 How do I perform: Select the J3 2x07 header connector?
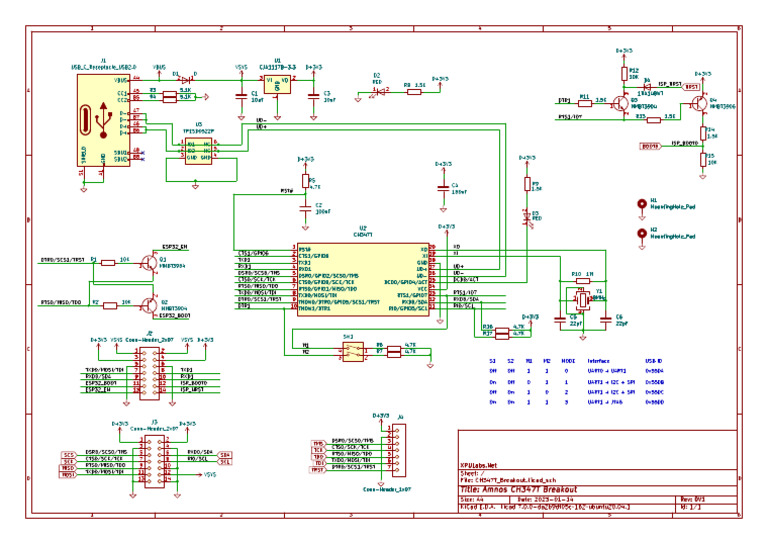pos(154,461)
